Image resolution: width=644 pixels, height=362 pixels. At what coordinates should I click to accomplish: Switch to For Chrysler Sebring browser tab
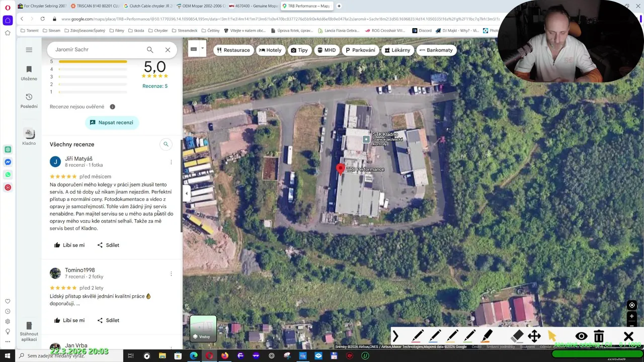tap(42, 6)
